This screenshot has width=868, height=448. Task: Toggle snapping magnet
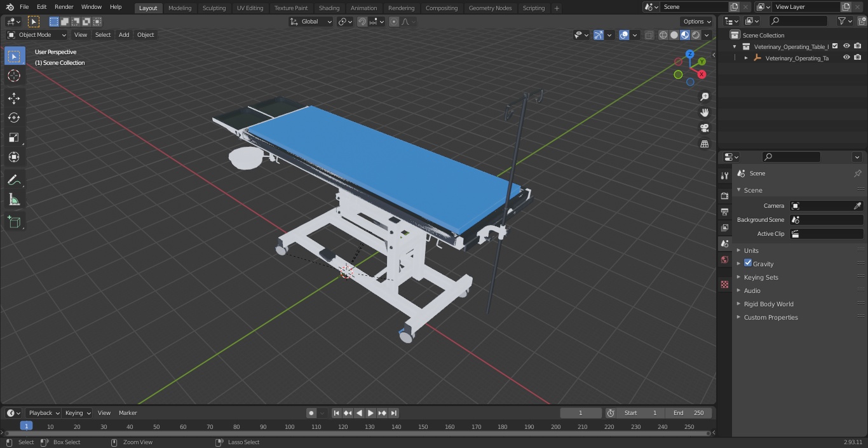click(362, 22)
